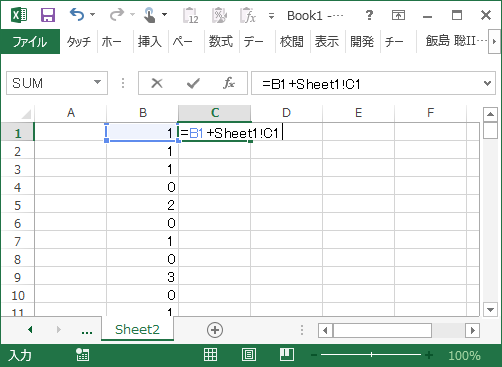Select column A header
This screenshot has width=502, height=367.
coord(71,113)
